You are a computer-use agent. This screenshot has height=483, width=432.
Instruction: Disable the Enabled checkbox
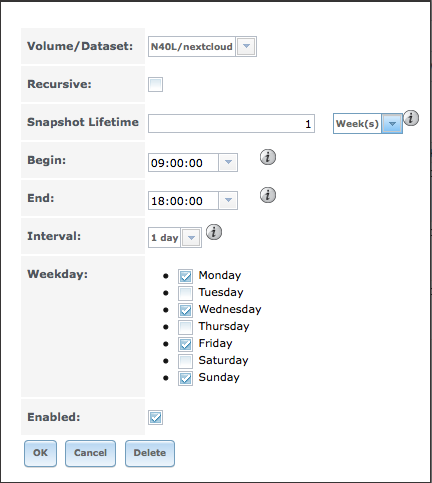[155, 417]
